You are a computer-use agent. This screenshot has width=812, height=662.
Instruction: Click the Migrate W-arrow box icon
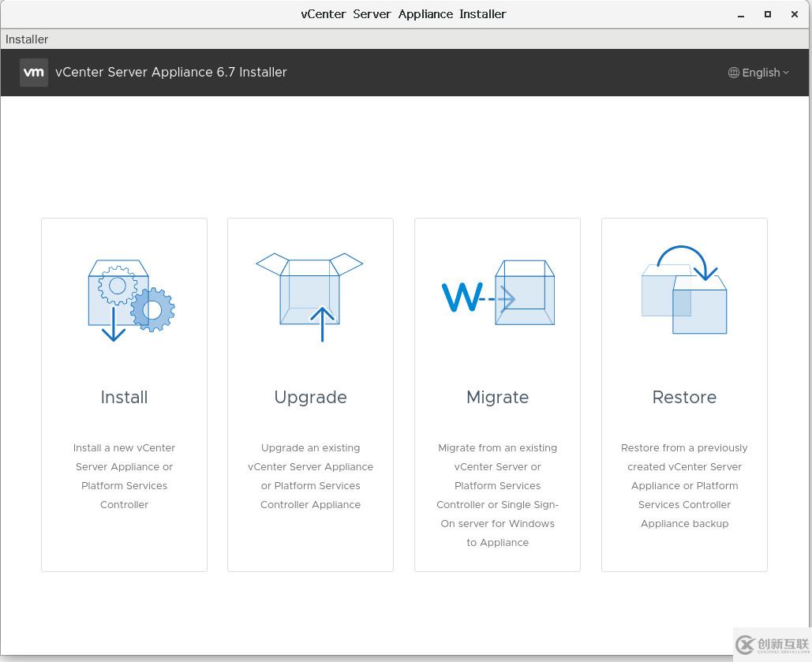pos(498,293)
